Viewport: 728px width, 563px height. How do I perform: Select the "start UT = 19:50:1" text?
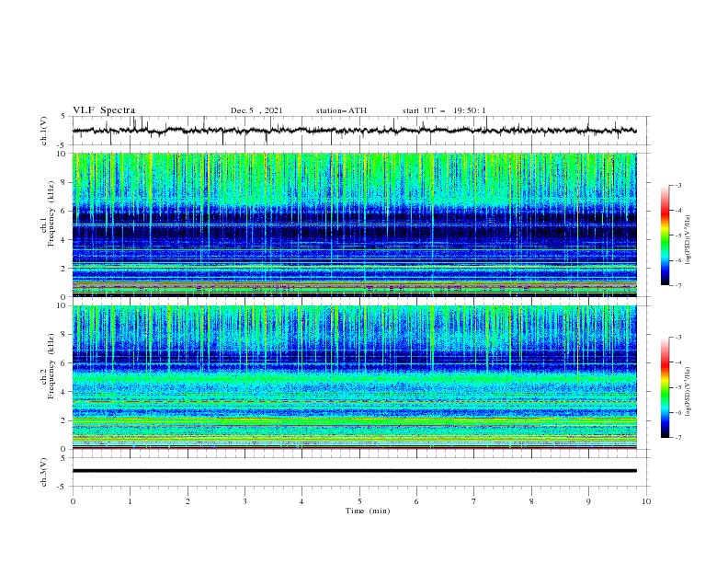(444, 110)
